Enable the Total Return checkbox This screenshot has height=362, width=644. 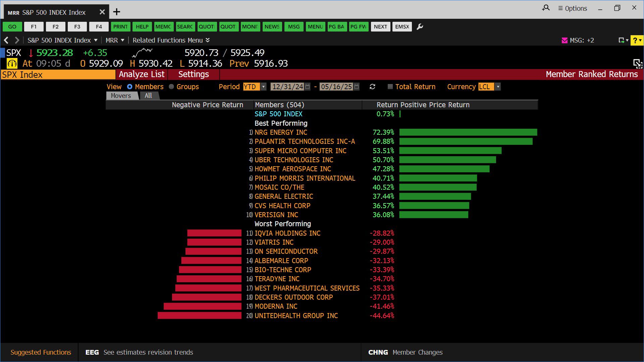[390, 87]
